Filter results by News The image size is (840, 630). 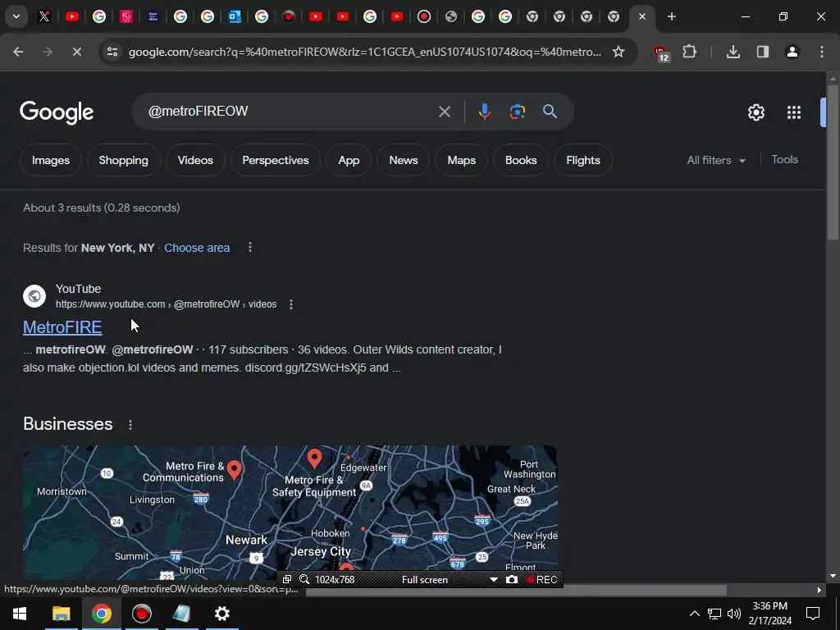(404, 160)
